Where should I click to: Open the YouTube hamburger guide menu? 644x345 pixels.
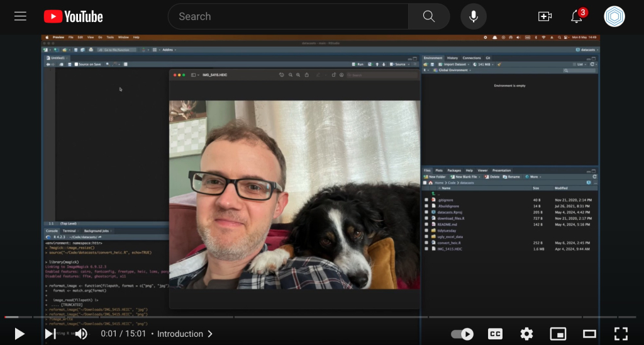click(x=20, y=16)
